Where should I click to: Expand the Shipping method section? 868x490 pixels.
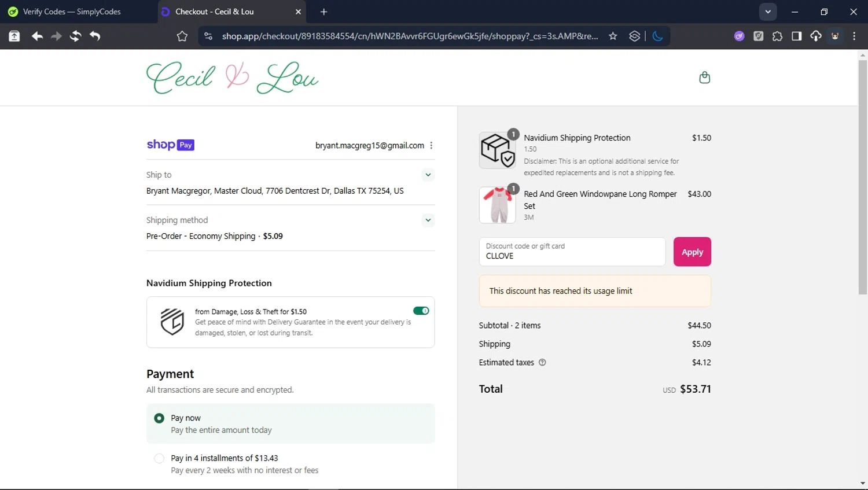click(428, 220)
